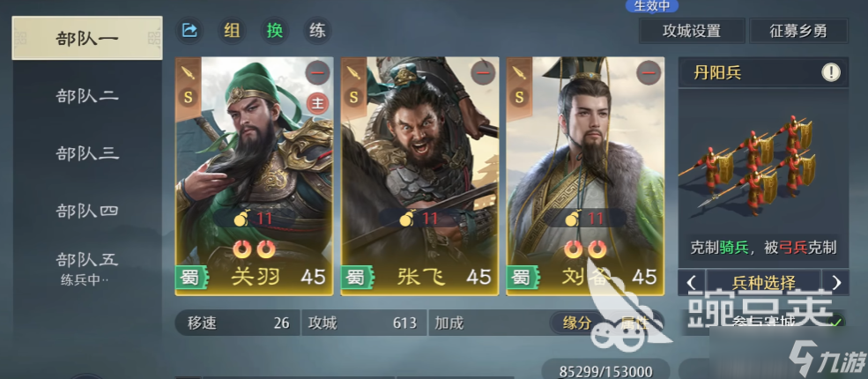
Task: Toggle the 参与守城 checkbox
Action: click(x=838, y=323)
